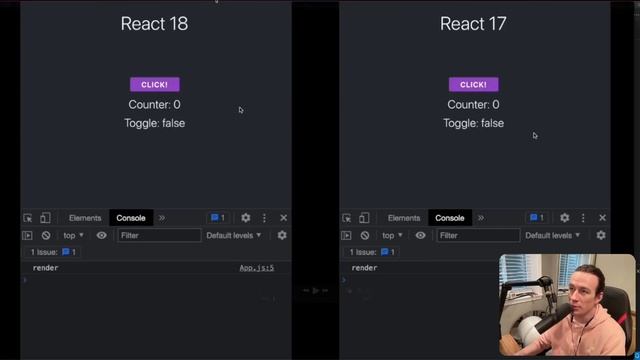Select Console tab in React 17 DevTools
Screen dimensions: 640x360
tap(449, 218)
